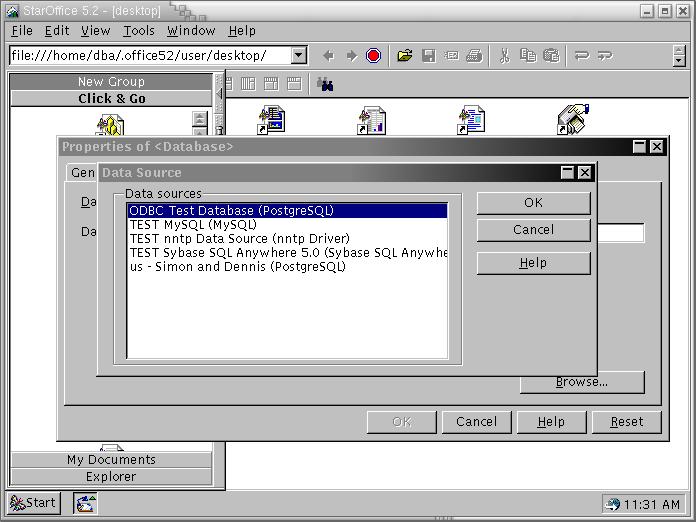This screenshot has width=696, height=522.
Task: Click the Edit document toolbar icon
Action: 452,56
